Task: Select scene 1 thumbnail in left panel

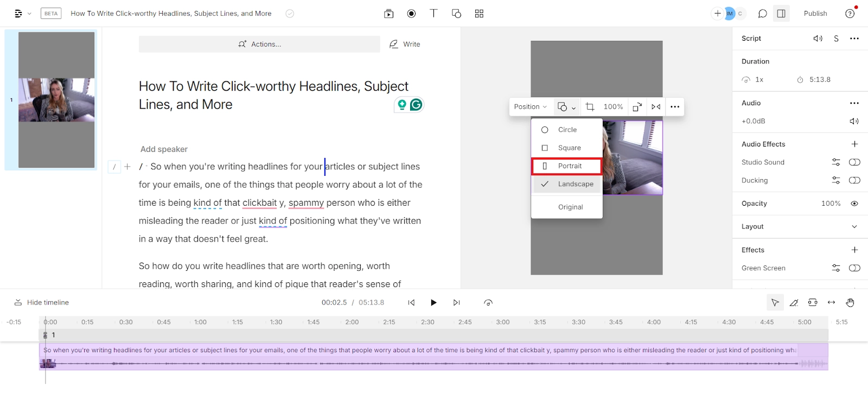Action: (56, 100)
